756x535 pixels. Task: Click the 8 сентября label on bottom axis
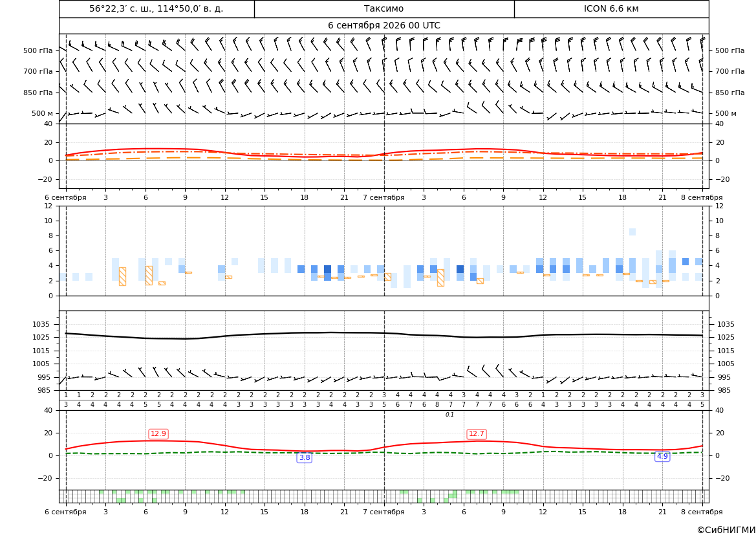pos(702,512)
